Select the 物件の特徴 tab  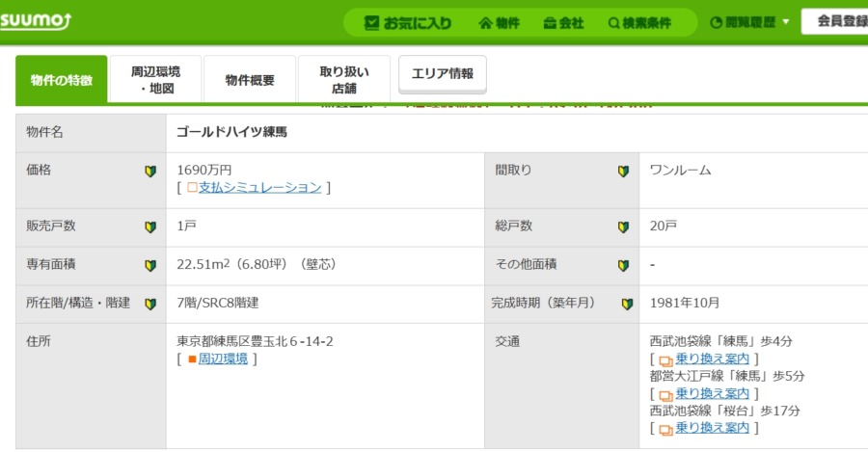pyautogui.click(x=62, y=80)
